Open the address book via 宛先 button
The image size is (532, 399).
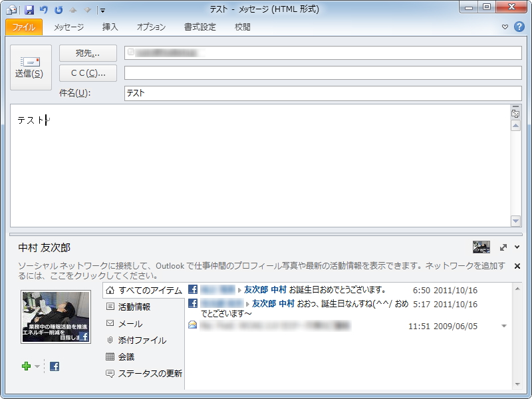click(x=87, y=53)
